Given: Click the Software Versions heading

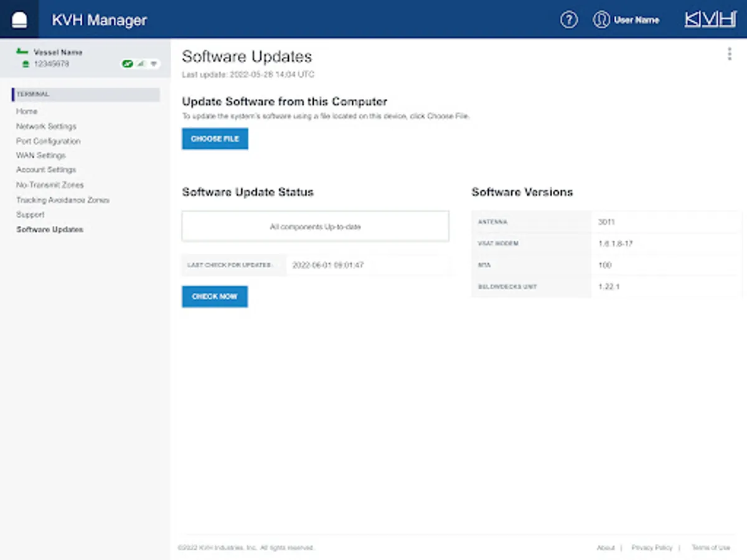Looking at the screenshot, I should point(522,192).
